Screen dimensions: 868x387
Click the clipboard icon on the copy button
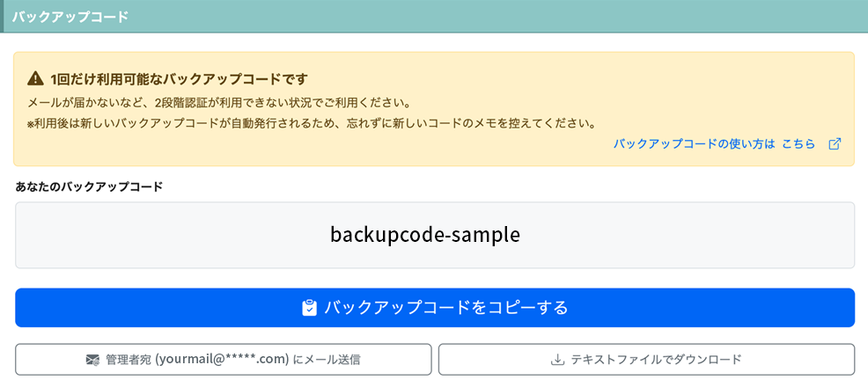click(310, 308)
